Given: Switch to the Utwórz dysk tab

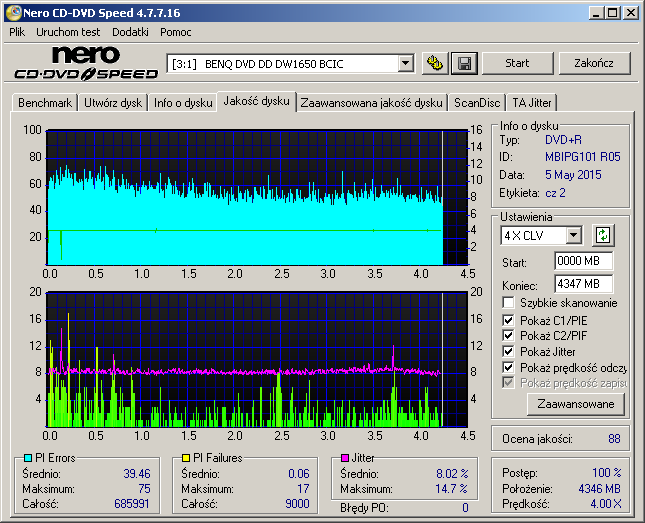Looking at the screenshot, I should [113, 103].
